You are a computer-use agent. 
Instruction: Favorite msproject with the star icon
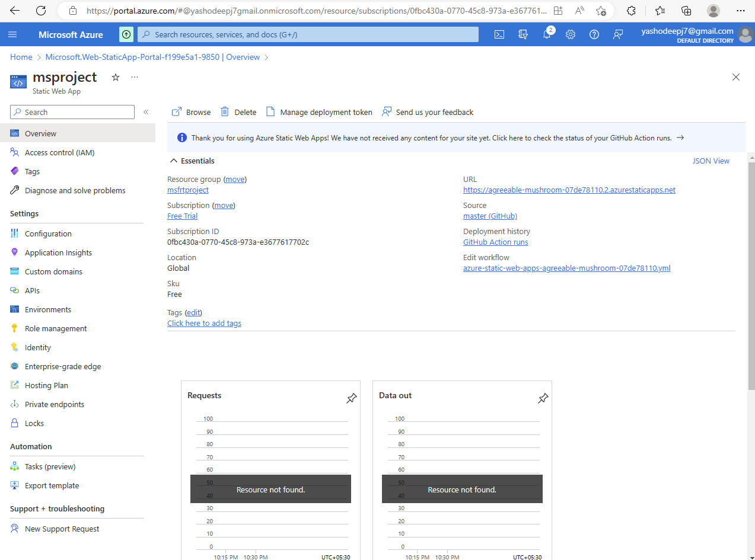point(116,77)
